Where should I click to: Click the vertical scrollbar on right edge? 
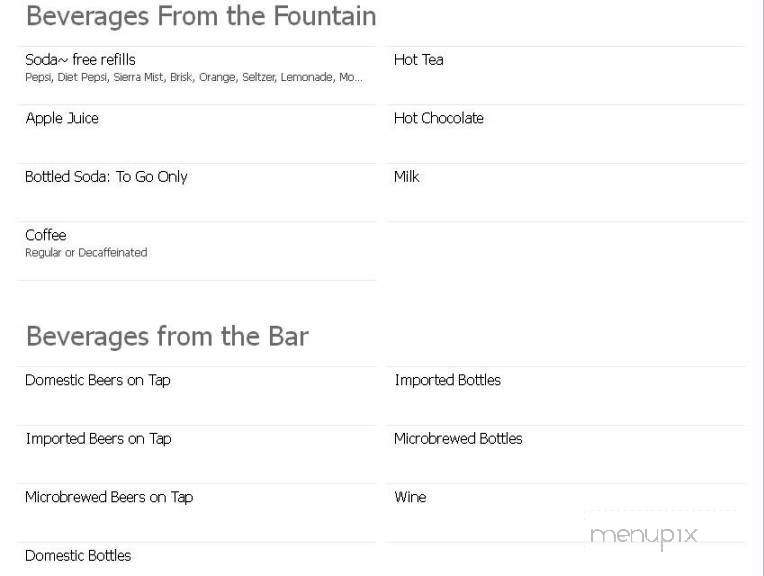(761, 288)
